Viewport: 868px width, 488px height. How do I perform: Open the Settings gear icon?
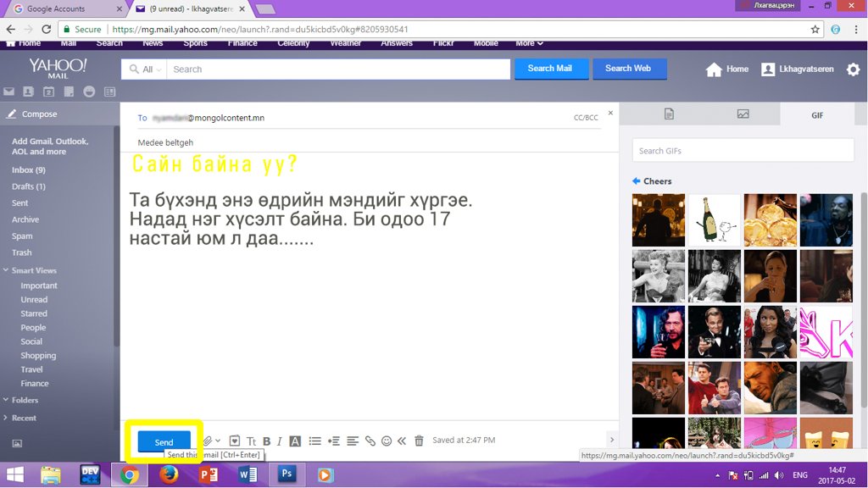(853, 69)
